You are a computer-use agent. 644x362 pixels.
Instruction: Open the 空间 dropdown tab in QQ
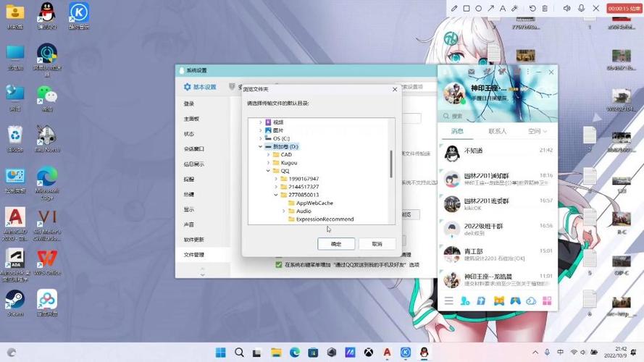(x=538, y=131)
